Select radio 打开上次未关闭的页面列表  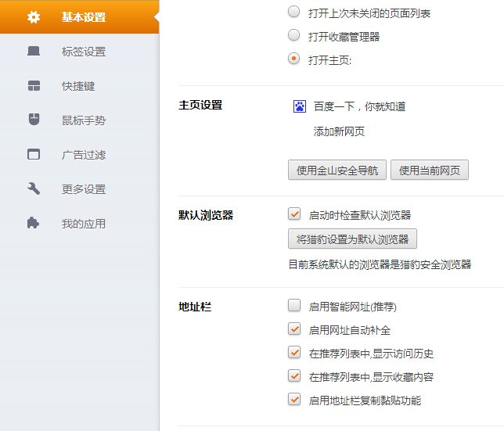pyautogui.click(x=293, y=12)
